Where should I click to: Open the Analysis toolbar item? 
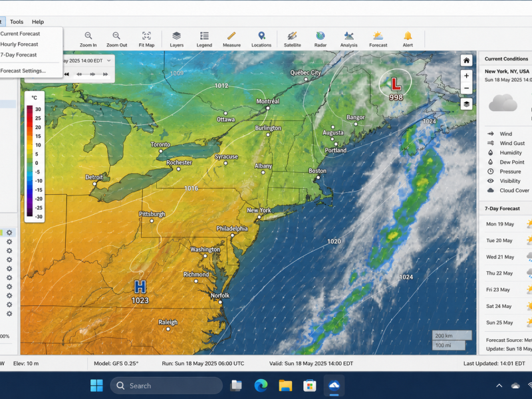348,39
